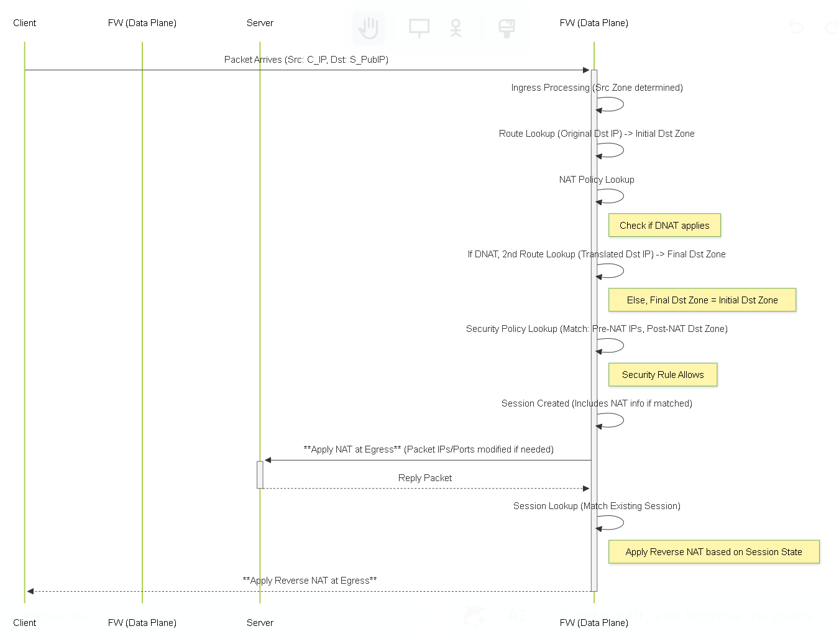Open the paint roller theme tool

(507, 28)
